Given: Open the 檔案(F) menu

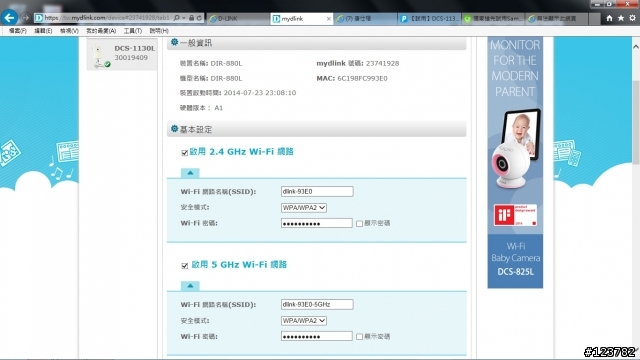Looking at the screenshot, I should [18, 31].
